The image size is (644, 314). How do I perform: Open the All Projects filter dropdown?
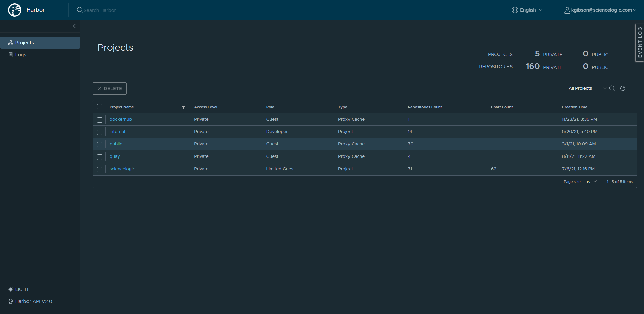(587, 88)
